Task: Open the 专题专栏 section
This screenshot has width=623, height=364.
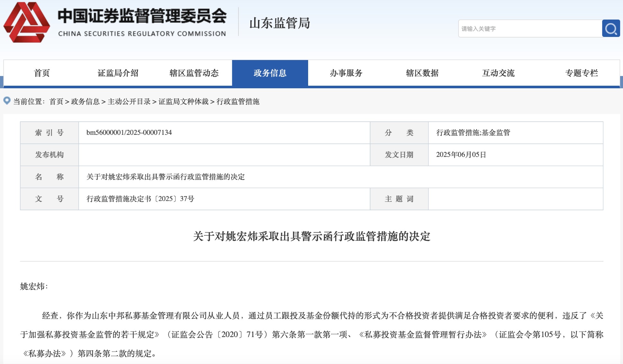Action: point(582,73)
